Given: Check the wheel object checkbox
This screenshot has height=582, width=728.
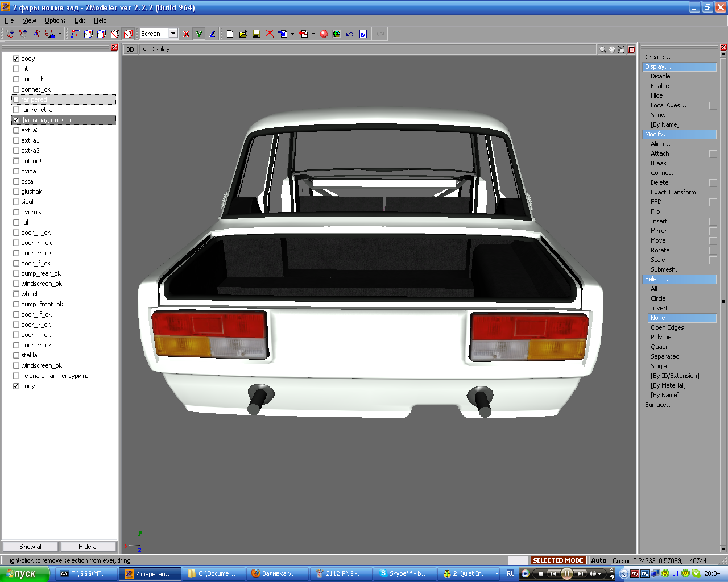Looking at the screenshot, I should (x=16, y=294).
